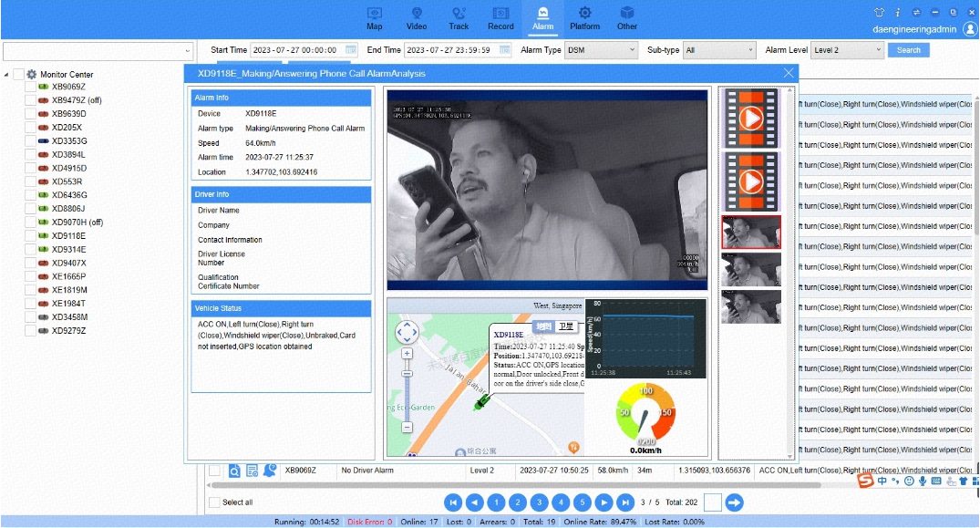The width and height of the screenshot is (980, 528).
Task: Toggle the Select all checkbox
Action: (x=214, y=502)
